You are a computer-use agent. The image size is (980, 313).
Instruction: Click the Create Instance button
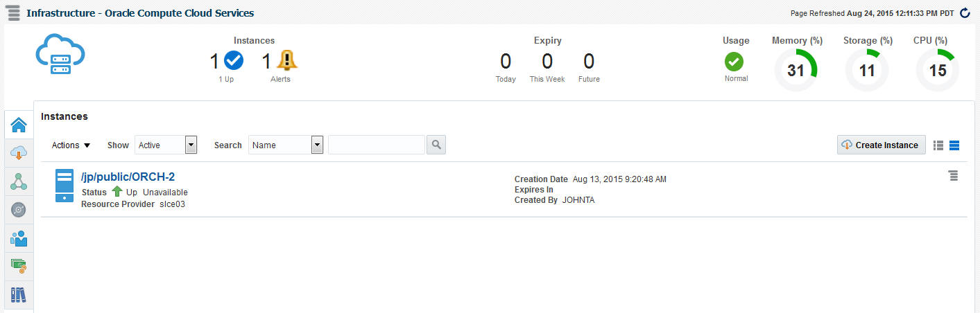(x=881, y=145)
